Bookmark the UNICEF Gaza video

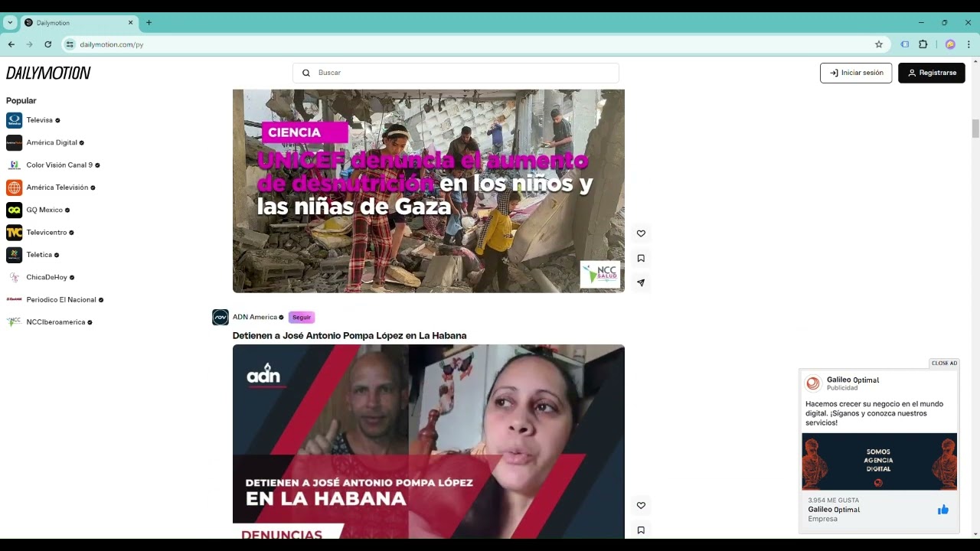pos(641,258)
